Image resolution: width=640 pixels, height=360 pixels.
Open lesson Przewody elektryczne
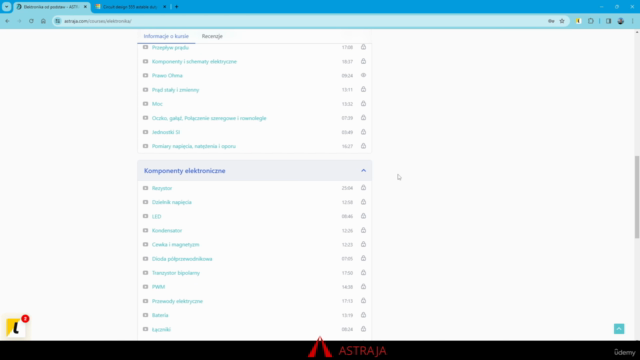(x=177, y=301)
